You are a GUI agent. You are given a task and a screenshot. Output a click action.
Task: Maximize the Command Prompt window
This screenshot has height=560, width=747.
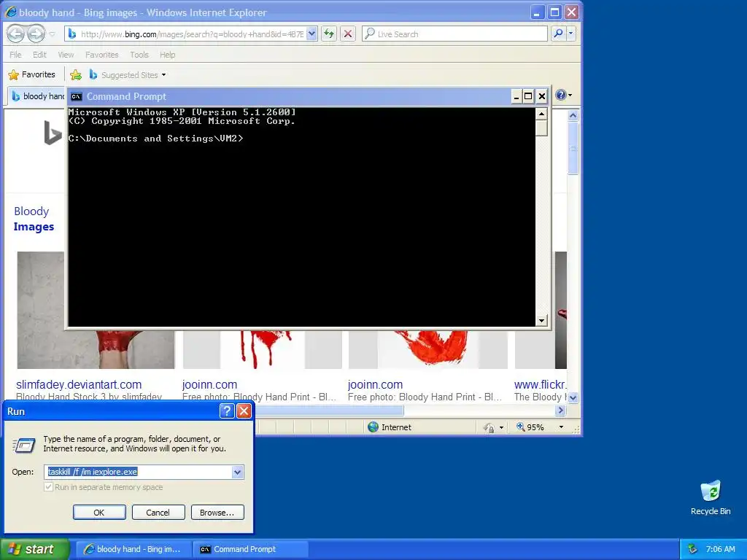[x=528, y=97]
